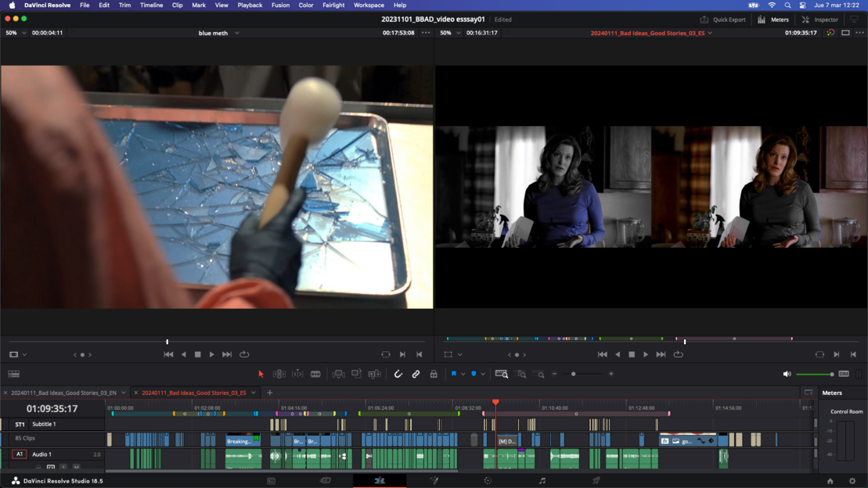The image size is (868, 488).
Task: Go to the Deliver page icon
Action: pyautogui.click(x=596, y=481)
